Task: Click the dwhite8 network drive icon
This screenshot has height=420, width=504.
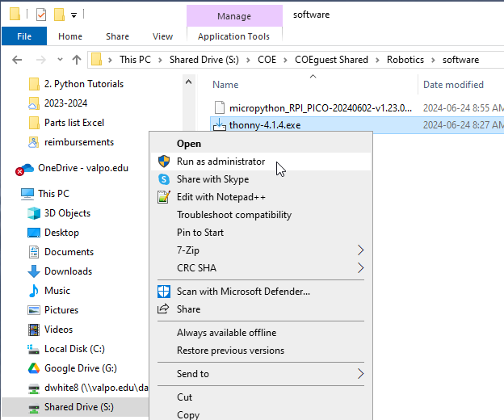Action: click(34, 388)
